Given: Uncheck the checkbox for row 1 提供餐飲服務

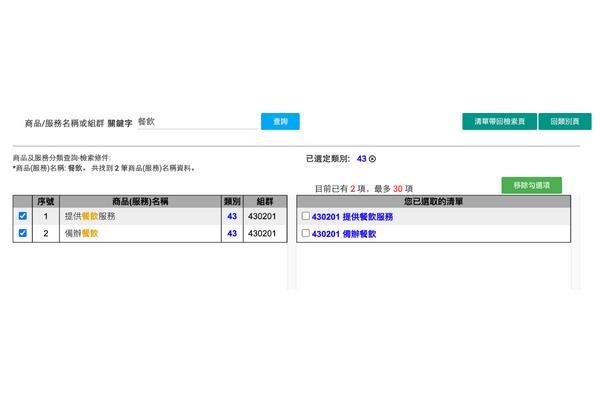Looking at the screenshot, I should coord(23,216).
